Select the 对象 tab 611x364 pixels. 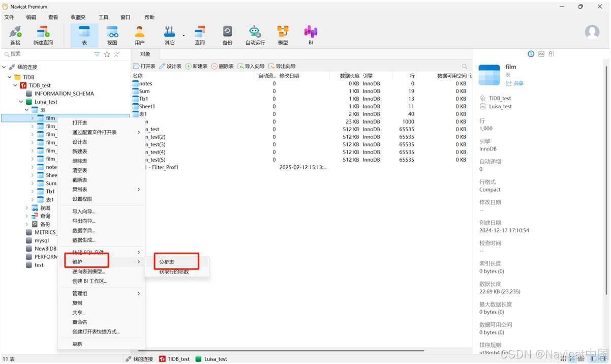coord(145,54)
